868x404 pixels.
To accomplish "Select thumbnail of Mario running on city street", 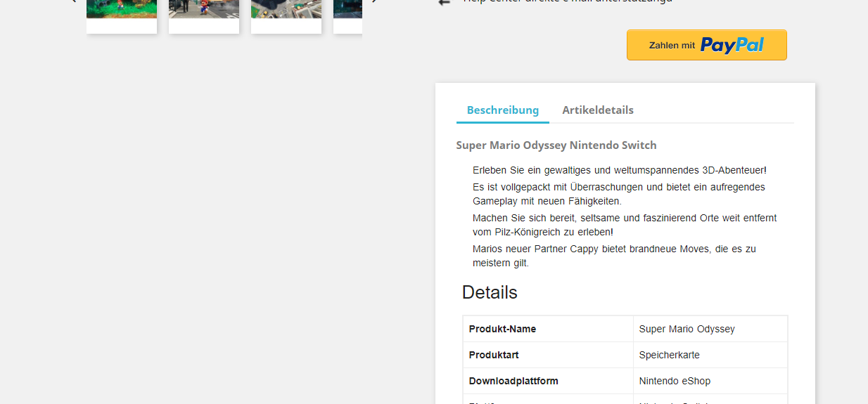I will [x=204, y=15].
